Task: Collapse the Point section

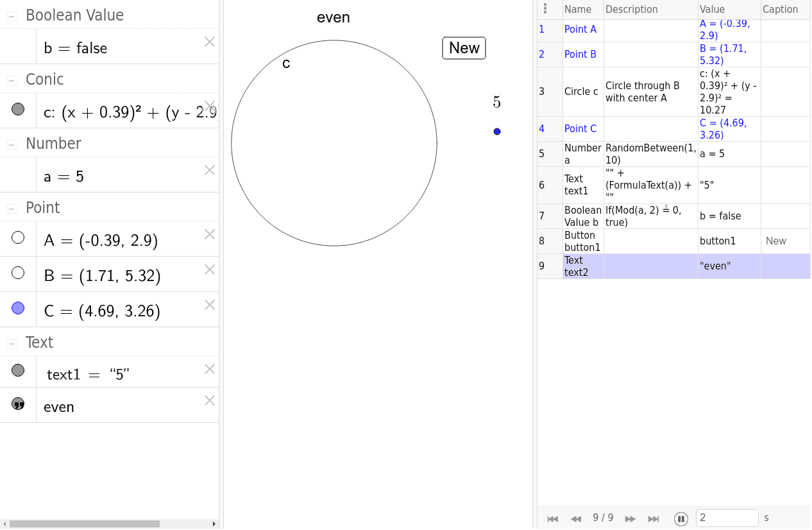Action: 10,207
